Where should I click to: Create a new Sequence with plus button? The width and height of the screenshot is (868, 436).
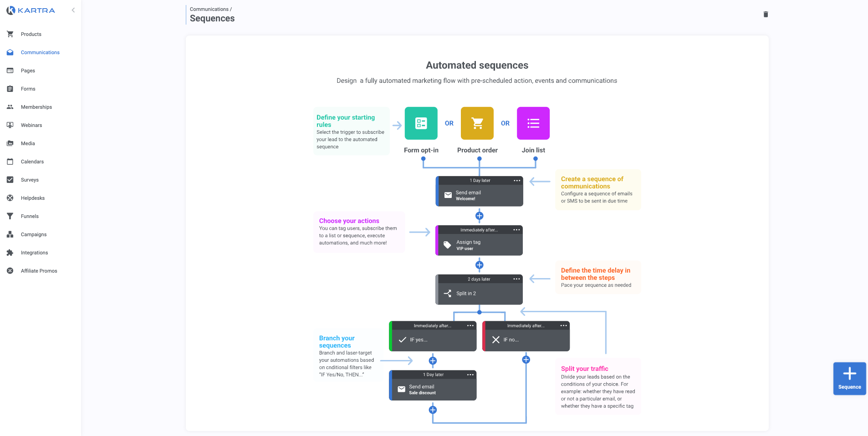tap(849, 378)
